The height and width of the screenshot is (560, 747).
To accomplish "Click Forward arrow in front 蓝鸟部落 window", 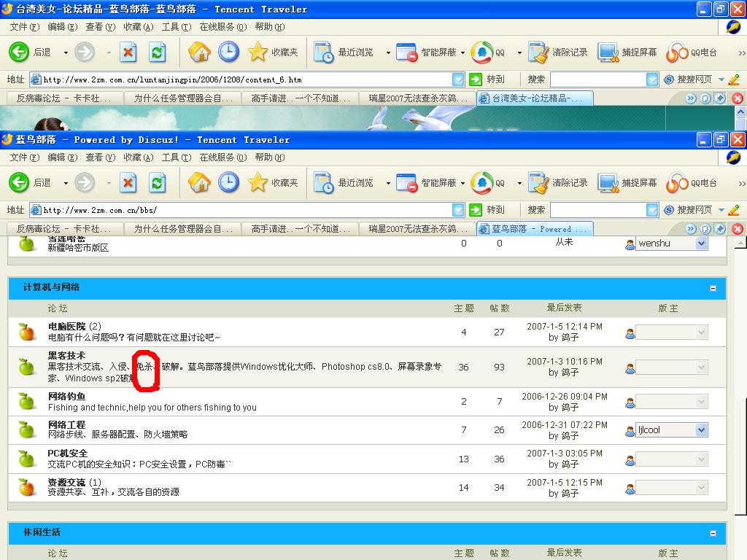I will [85, 183].
